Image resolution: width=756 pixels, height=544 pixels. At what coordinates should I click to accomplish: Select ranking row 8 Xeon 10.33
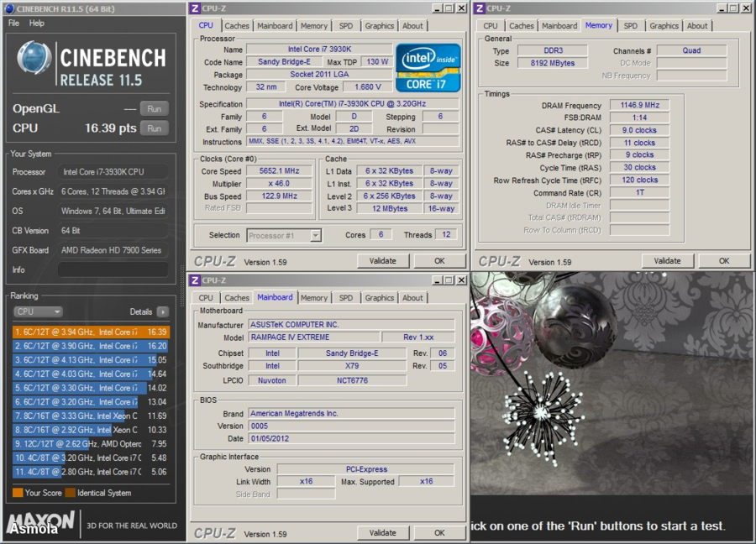coord(91,430)
